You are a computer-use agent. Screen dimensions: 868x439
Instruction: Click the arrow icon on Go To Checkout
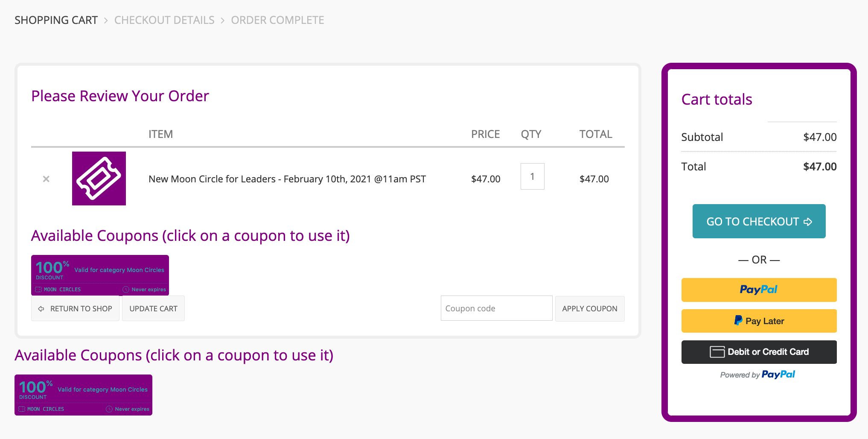pyautogui.click(x=808, y=222)
